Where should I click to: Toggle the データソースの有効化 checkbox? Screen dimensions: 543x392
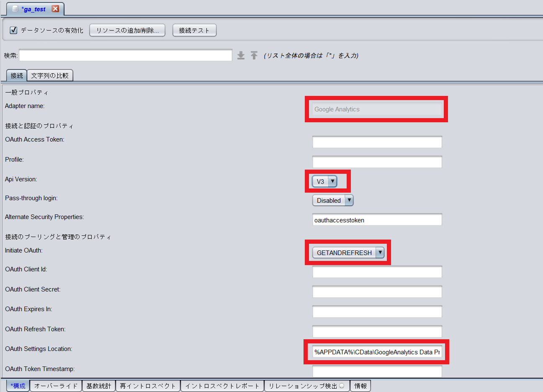13,30
